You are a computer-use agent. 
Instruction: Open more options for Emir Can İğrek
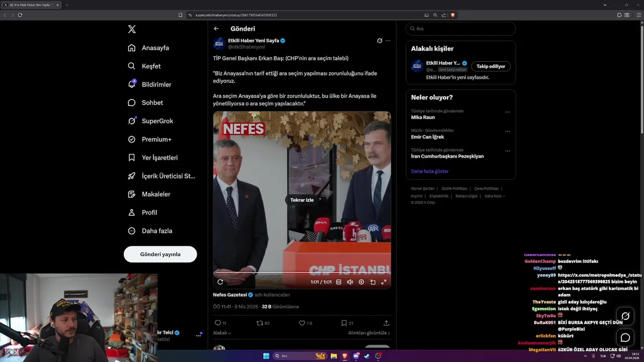pyautogui.click(x=507, y=132)
